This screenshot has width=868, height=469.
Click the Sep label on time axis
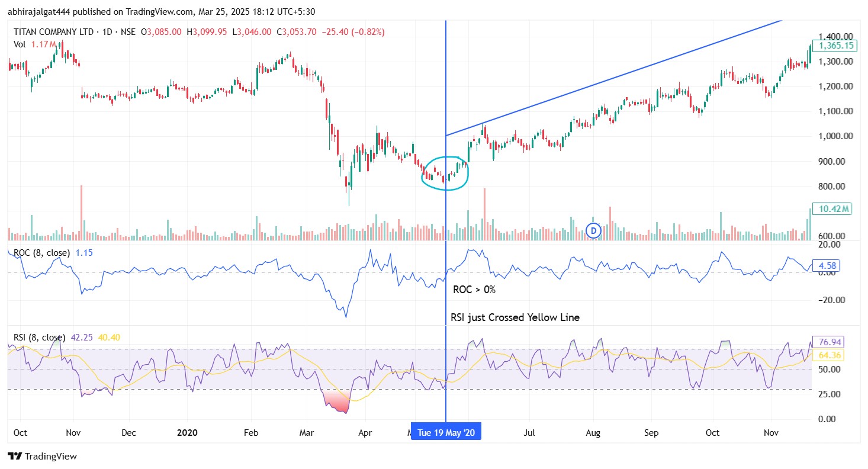tap(651, 433)
